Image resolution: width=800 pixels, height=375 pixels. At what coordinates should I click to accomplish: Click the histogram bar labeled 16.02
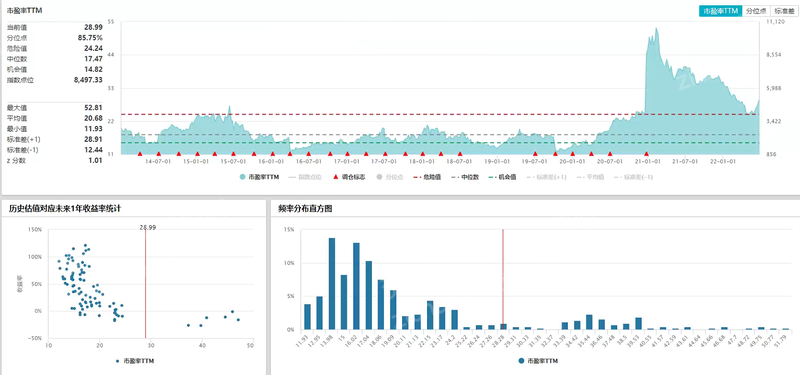coord(356,286)
